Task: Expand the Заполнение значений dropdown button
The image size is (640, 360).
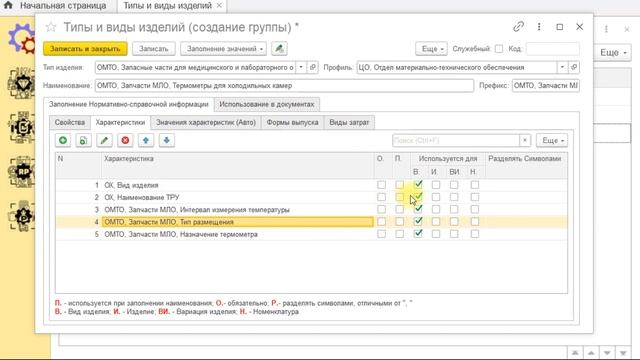Action: coord(223,49)
